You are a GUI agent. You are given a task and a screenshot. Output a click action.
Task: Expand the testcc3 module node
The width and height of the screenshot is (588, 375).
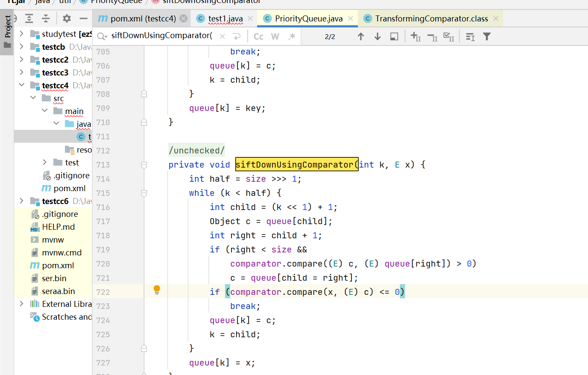[x=22, y=72]
